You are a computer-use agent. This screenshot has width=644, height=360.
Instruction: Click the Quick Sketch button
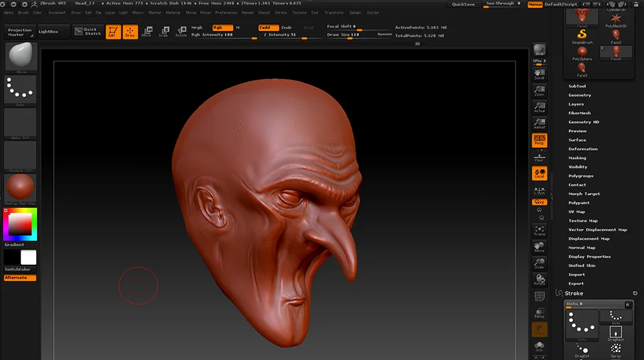click(88, 32)
